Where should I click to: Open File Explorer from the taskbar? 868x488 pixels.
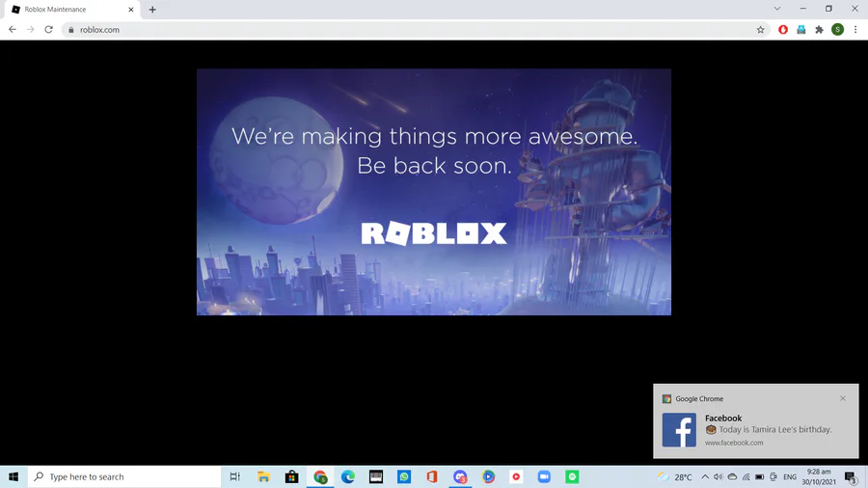point(263,476)
